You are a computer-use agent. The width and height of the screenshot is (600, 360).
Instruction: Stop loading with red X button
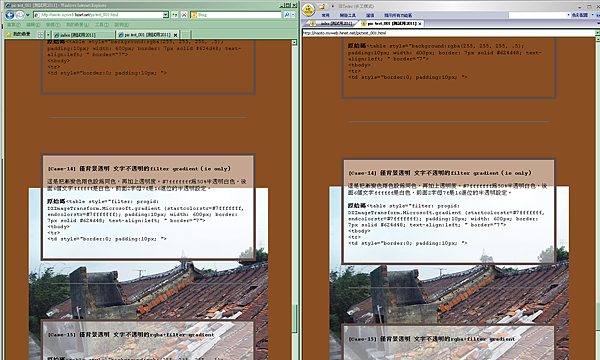pyautogui.click(x=184, y=15)
